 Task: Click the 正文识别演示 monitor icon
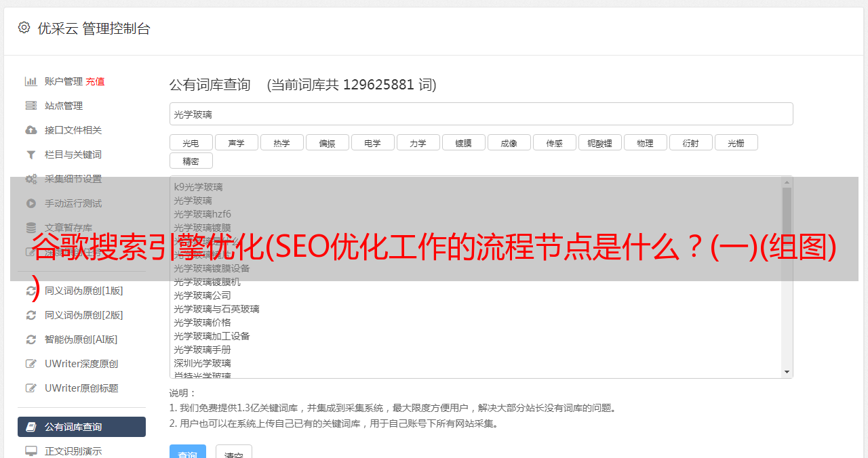(x=31, y=451)
